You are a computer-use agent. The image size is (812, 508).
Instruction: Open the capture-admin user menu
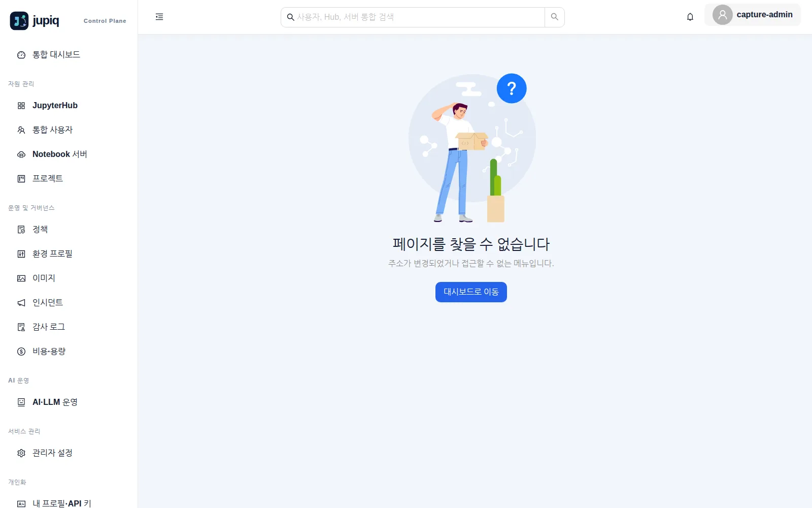pyautogui.click(x=753, y=15)
